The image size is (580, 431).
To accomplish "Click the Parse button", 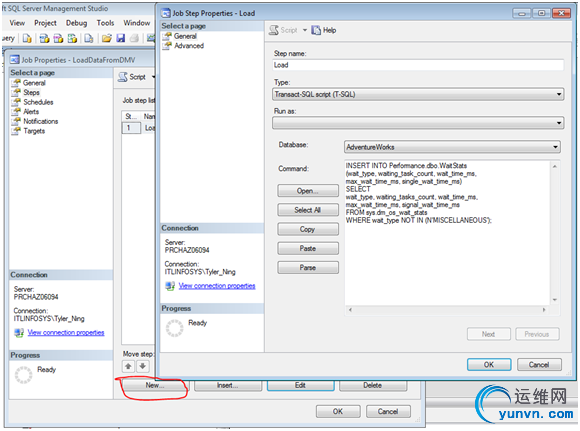I will coord(308,268).
